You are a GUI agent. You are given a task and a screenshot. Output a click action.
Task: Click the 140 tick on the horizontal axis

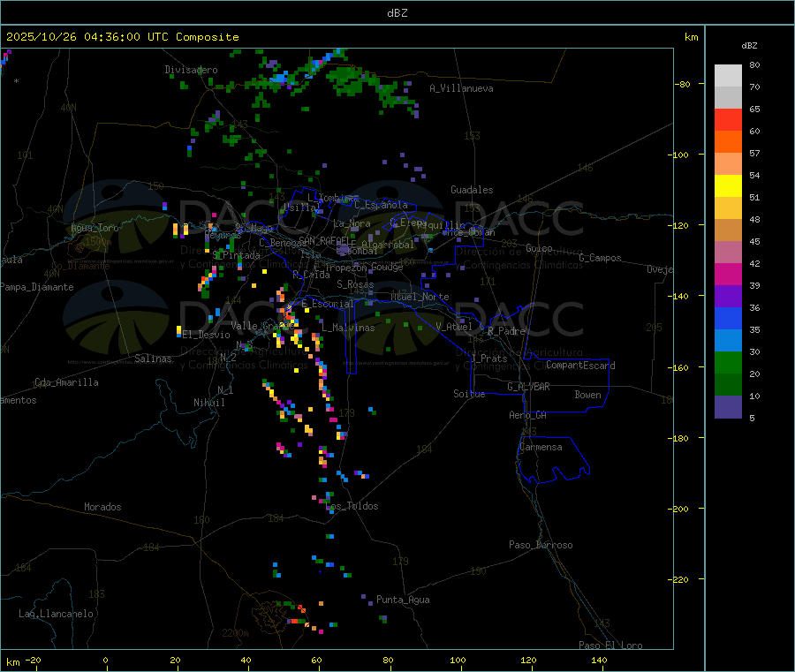599,660
